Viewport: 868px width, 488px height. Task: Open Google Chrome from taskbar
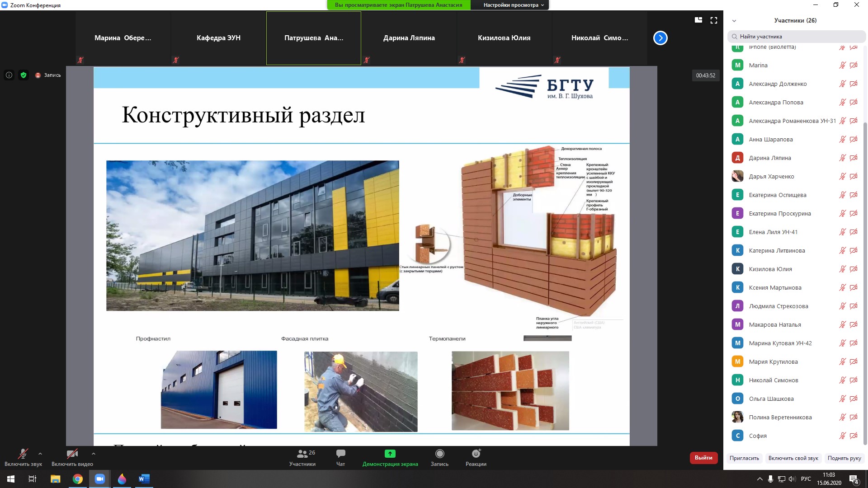coord(78,479)
